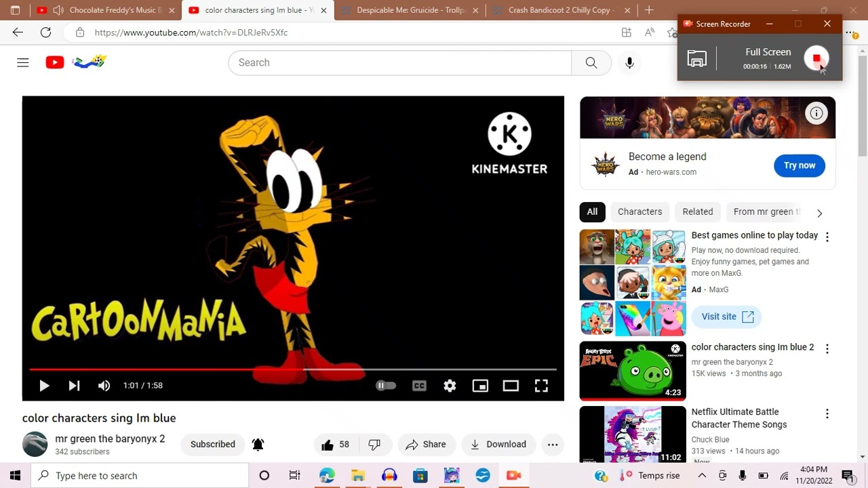Image resolution: width=868 pixels, height=488 pixels.
Task: Open Microsoft Edge from taskbar
Action: [x=327, y=476]
